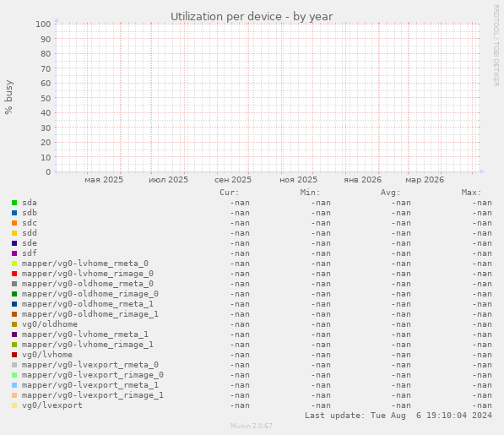Click 'mapper/vg0-lvhome_rmeta_0' legend label
This screenshot has width=504, height=435.
[85, 264]
